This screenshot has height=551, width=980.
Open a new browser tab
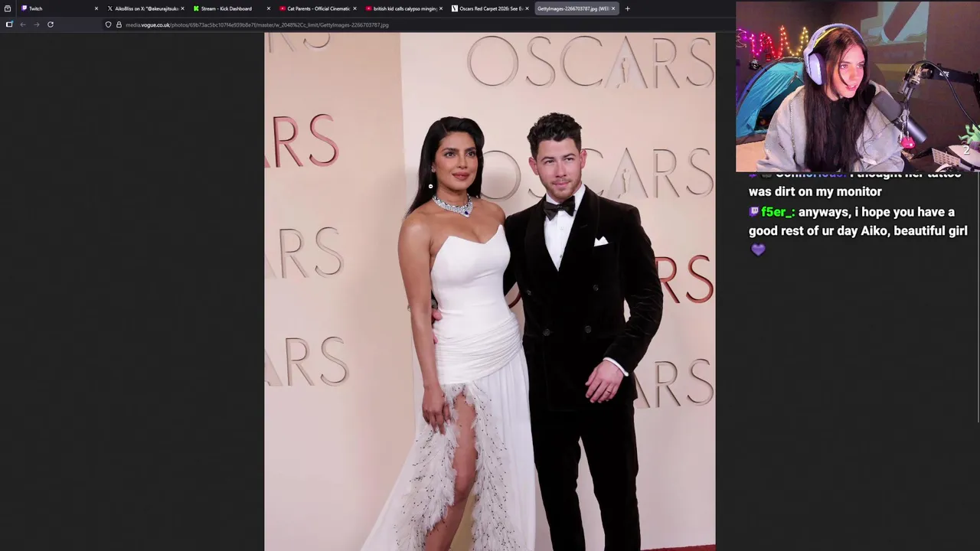tap(627, 8)
